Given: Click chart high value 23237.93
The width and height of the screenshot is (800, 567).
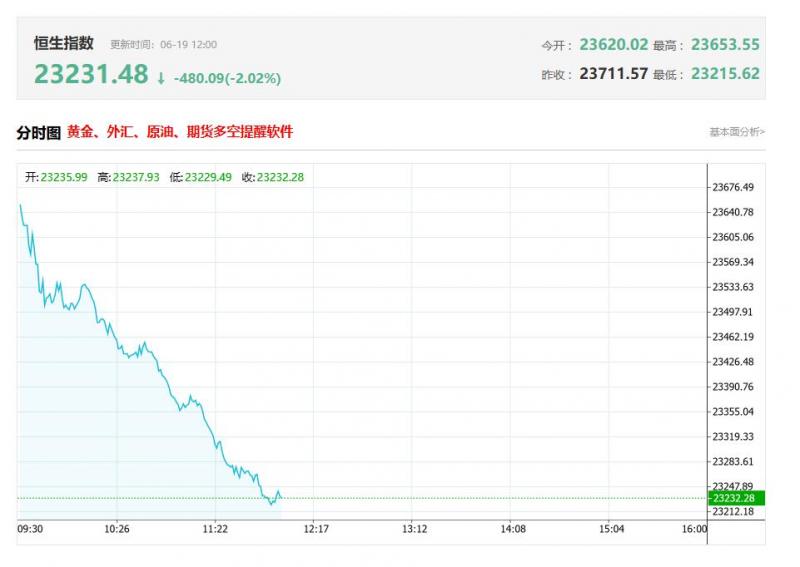Looking at the screenshot, I should pyautogui.click(x=136, y=177).
